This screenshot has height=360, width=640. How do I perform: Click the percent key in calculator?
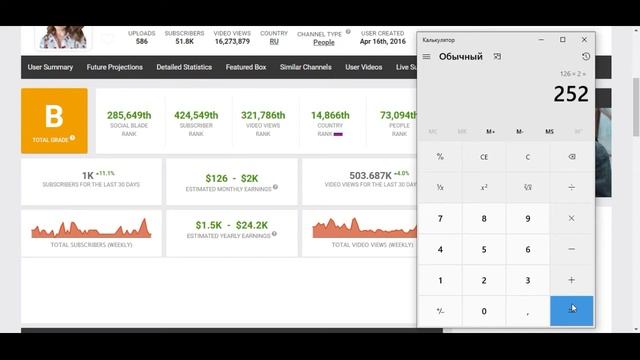point(440,157)
